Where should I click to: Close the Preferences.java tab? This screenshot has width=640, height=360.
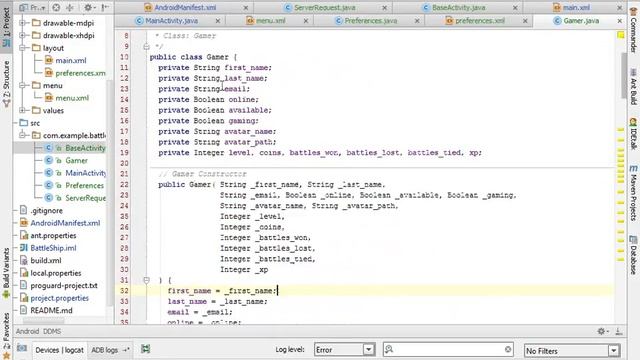coord(417,21)
